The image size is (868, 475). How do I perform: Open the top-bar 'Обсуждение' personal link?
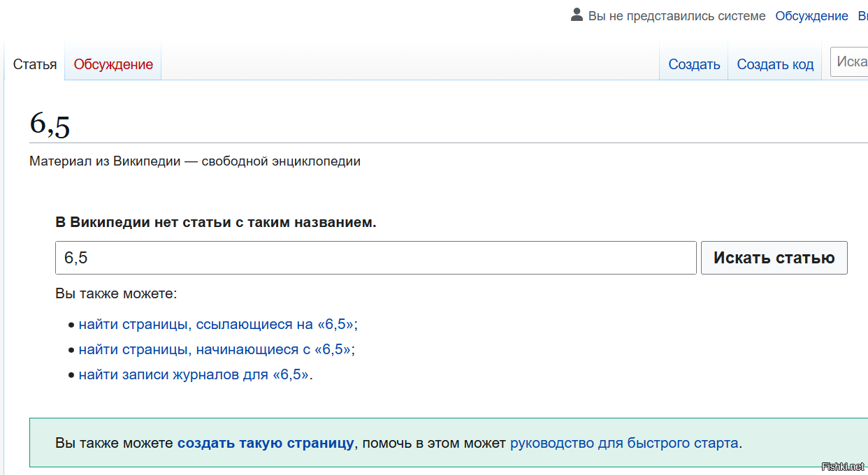tap(811, 16)
